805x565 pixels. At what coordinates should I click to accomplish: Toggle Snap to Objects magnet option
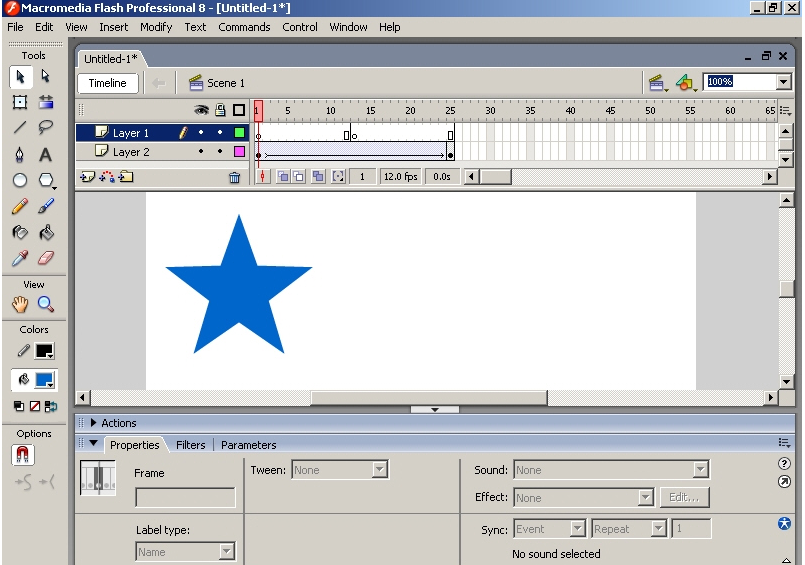[23, 455]
